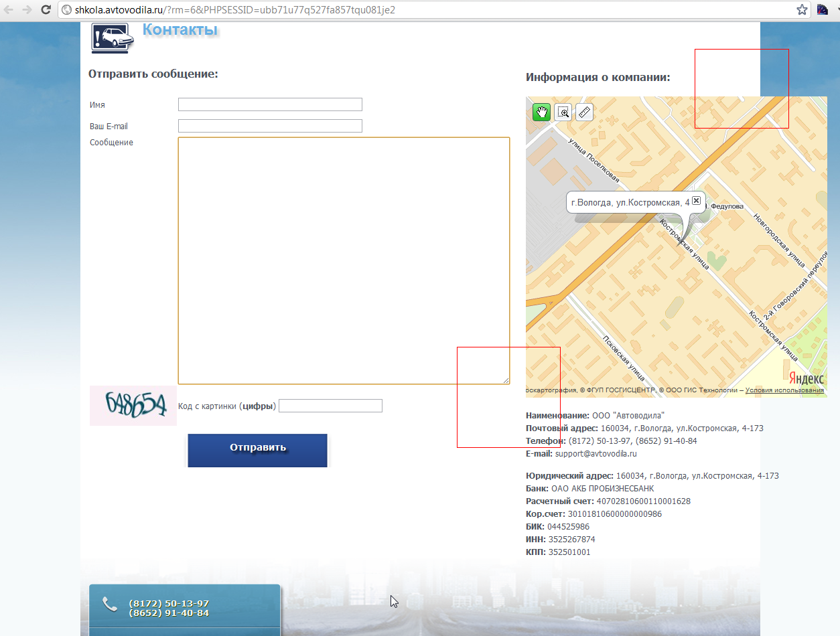Image resolution: width=840 pixels, height=636 pixels.
Task: Select the hand pan tool on map
Action: click(x=541, y=112)
